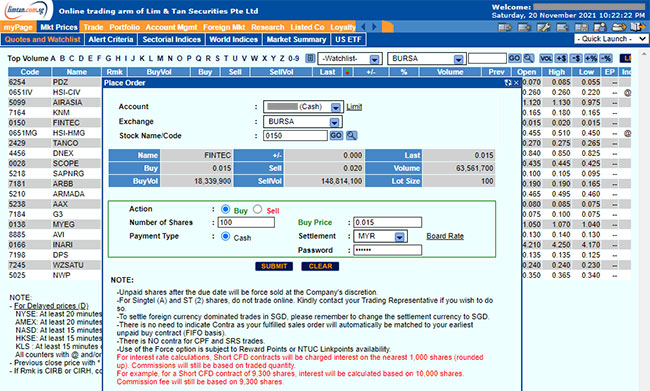
Task: Click the search magnifier next to quotes GO
Action: [x=528, y=58]
